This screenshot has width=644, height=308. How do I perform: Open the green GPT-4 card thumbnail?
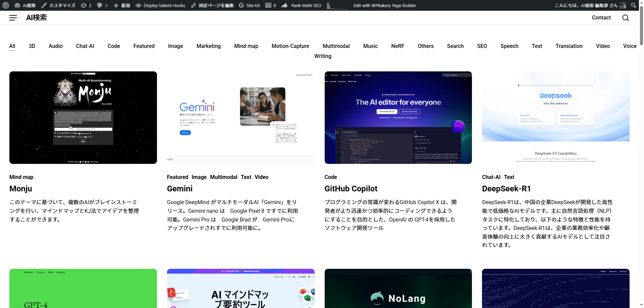point(83,288)
